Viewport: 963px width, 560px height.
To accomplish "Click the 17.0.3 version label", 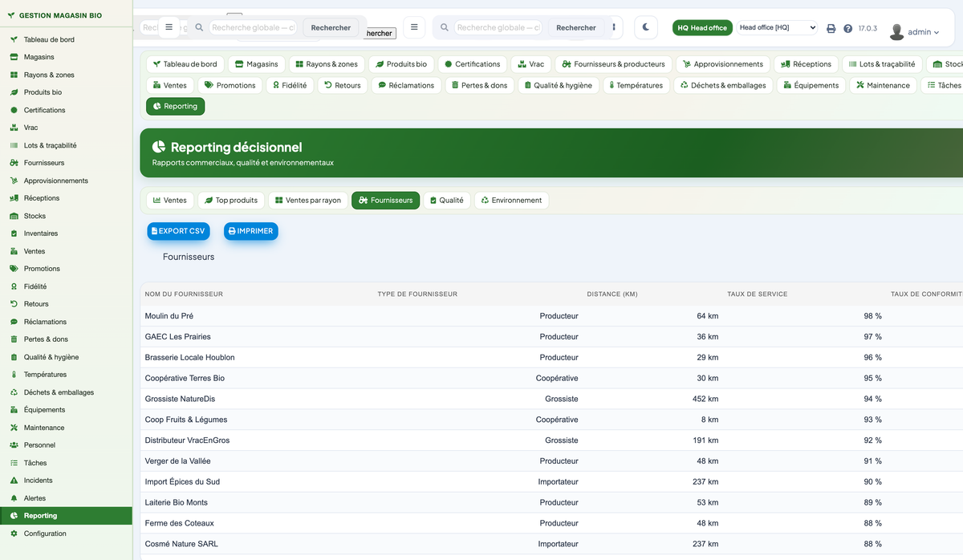I will point(868,28).
